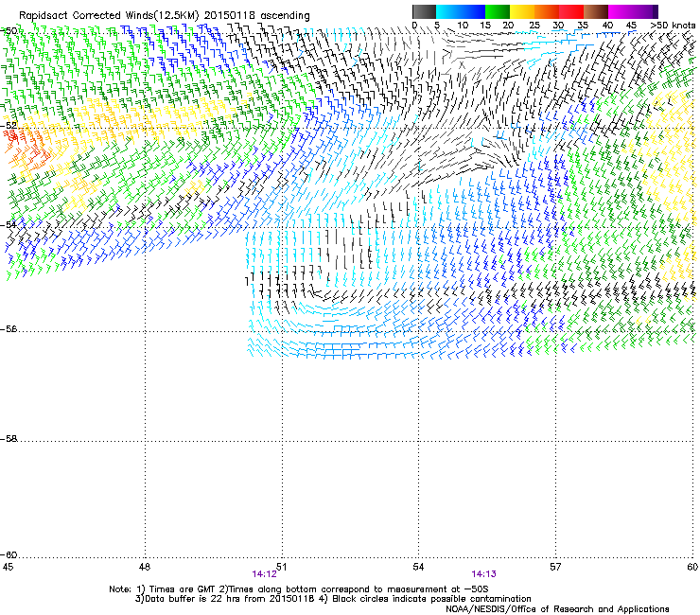Click the green 15-20 knots color segment

[x=498, y=11]
